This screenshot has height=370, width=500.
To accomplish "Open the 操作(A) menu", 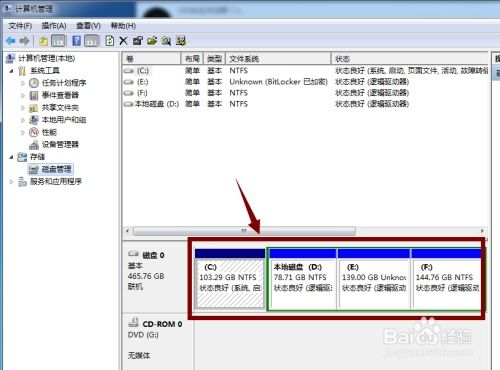I will point(54,26).
